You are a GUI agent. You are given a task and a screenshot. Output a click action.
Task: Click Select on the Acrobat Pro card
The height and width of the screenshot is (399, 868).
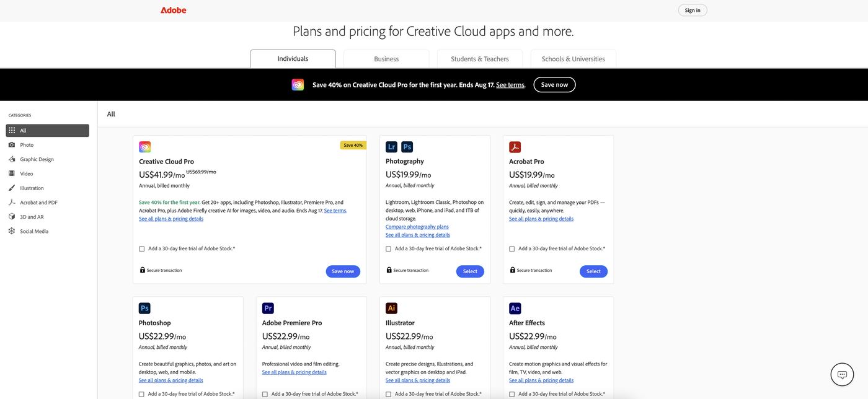click(x=593, y=271)
